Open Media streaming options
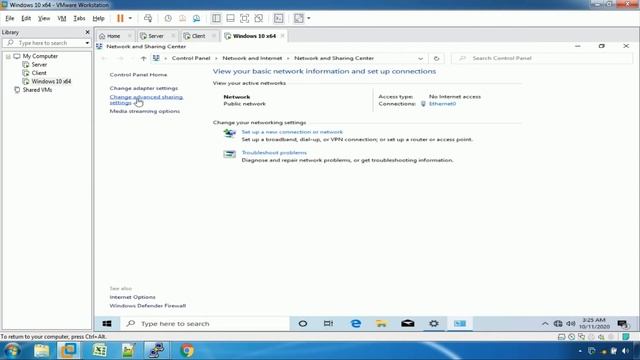This screenshot has height=360, width=640. 144,111
